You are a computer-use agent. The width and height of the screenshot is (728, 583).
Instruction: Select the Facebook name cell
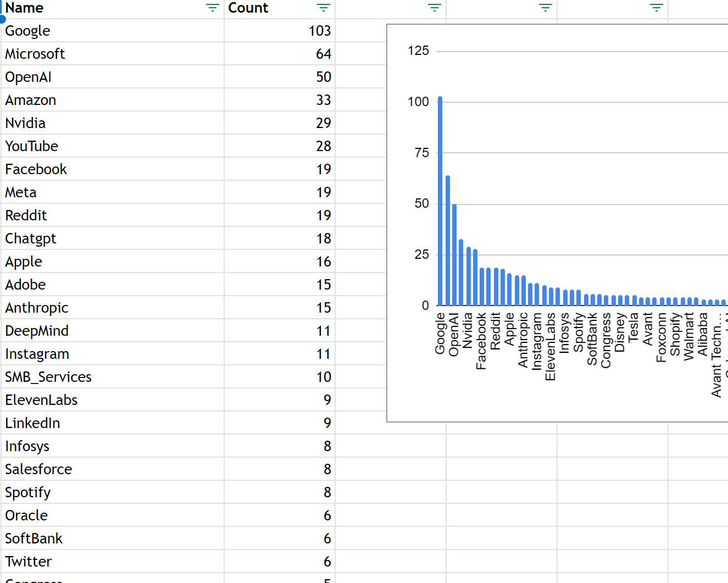coord(112,169)
